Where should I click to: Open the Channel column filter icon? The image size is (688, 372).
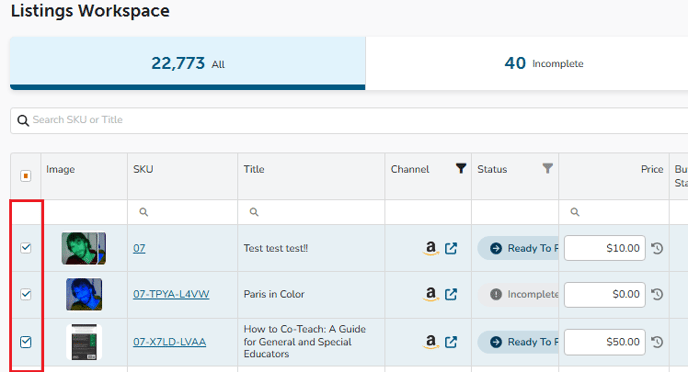[461, 168]
